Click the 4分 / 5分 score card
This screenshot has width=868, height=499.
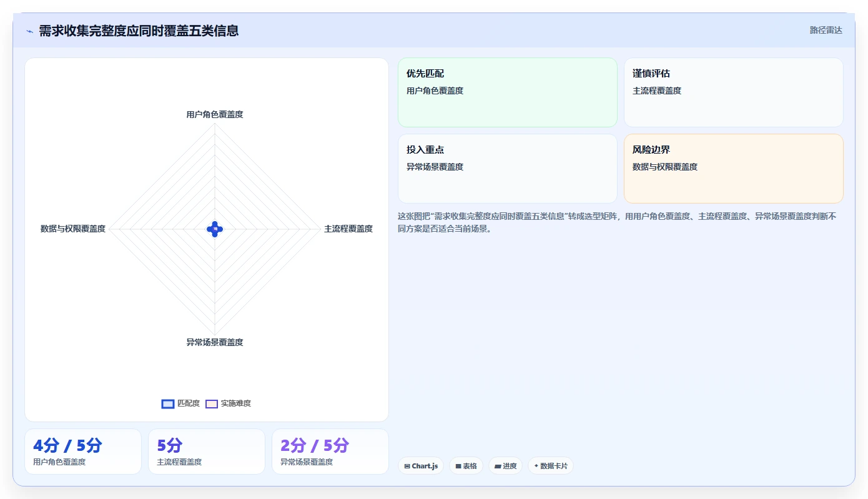(83, 452)
